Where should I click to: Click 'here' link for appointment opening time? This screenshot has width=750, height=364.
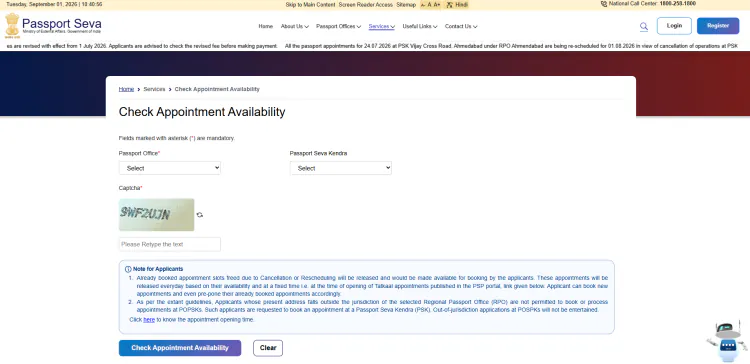[149, 320]
